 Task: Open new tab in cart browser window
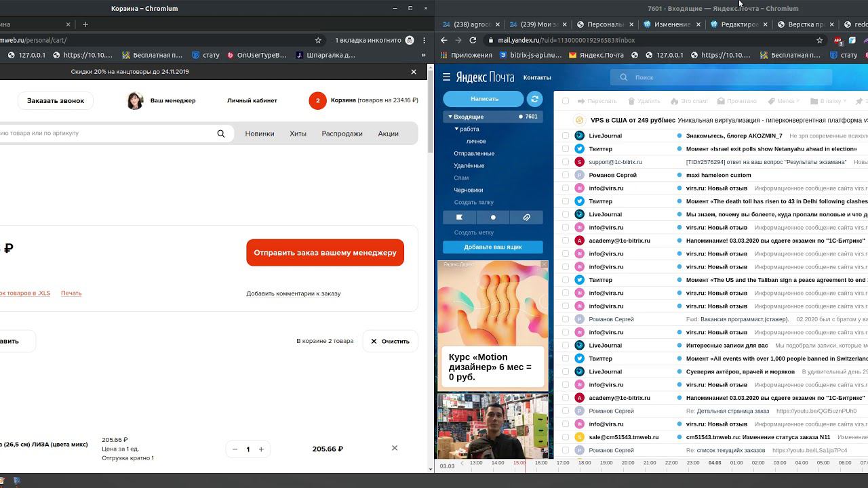pos(85,24)
